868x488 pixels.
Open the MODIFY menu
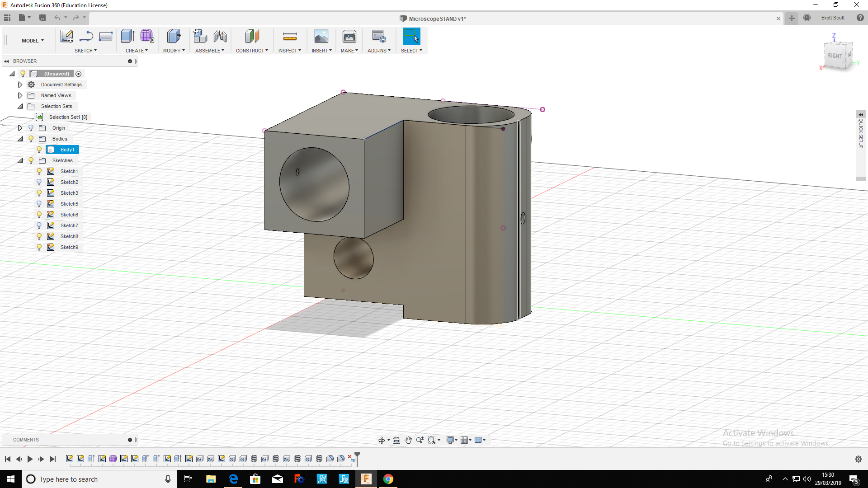pos(174,51)
